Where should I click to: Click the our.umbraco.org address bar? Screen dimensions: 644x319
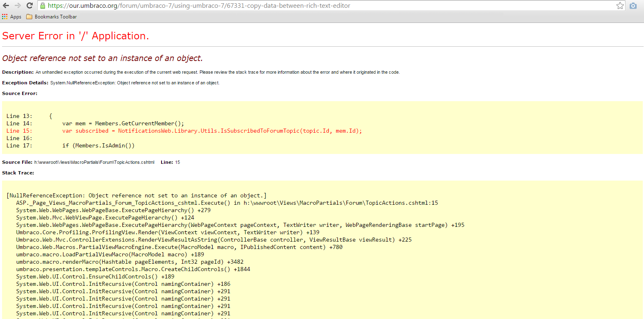tap(331, 6)
